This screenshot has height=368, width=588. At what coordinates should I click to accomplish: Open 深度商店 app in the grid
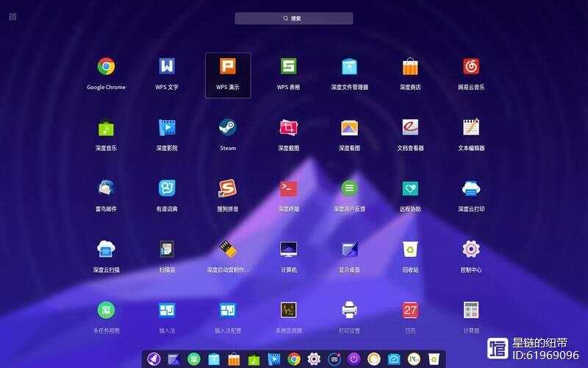(410, 67)
